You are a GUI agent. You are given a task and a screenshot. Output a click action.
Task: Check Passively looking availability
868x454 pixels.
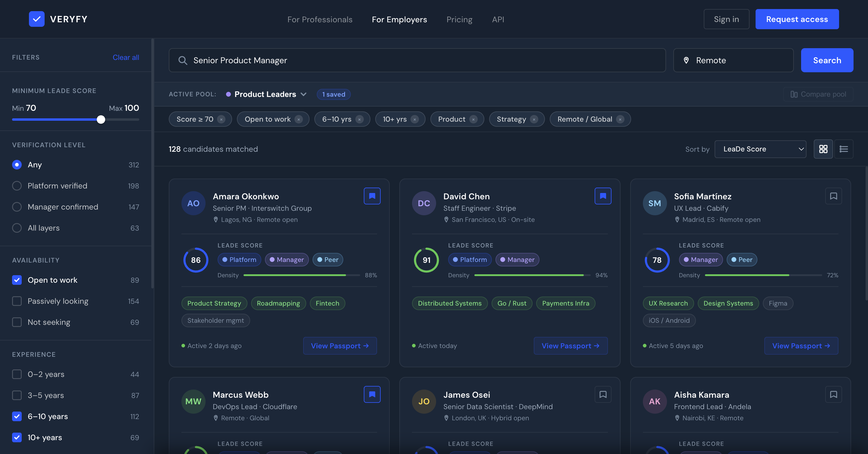17,301
